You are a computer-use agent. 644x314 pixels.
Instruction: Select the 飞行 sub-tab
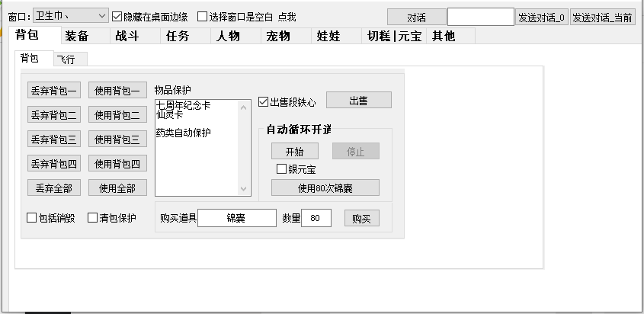point(71,59)
